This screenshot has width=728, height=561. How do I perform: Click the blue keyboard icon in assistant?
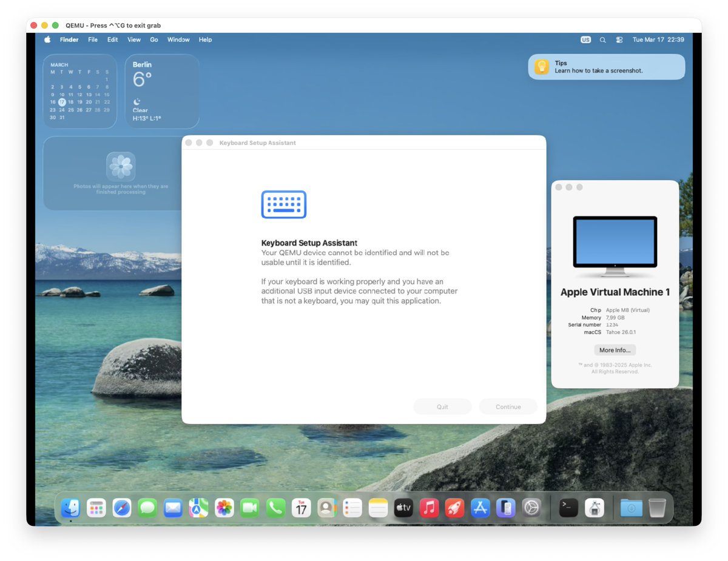click(x=284, y=204)
